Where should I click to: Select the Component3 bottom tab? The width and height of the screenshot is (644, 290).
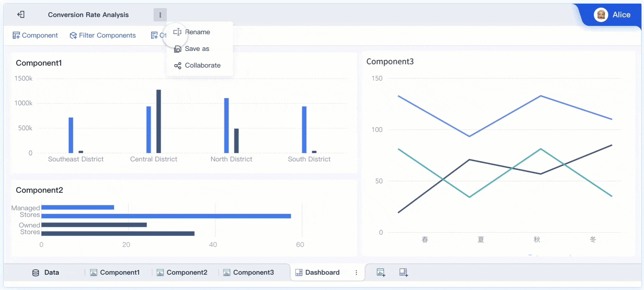(249, 273)
